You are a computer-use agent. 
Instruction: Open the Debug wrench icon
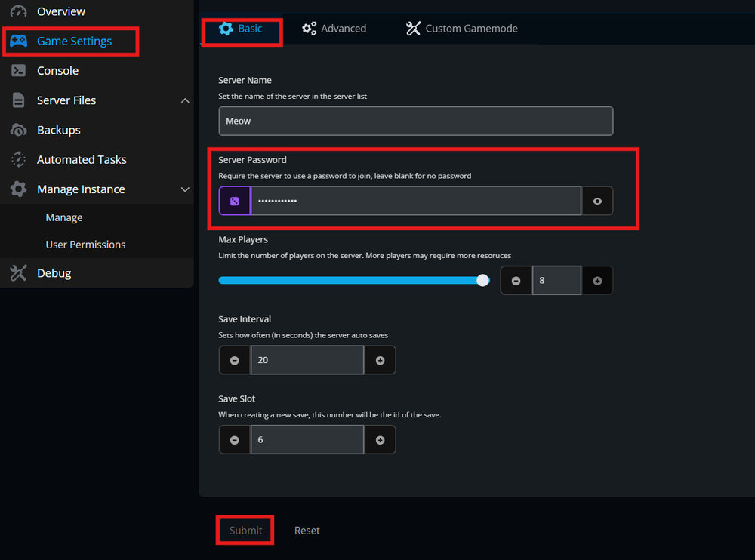pos(18,273)
